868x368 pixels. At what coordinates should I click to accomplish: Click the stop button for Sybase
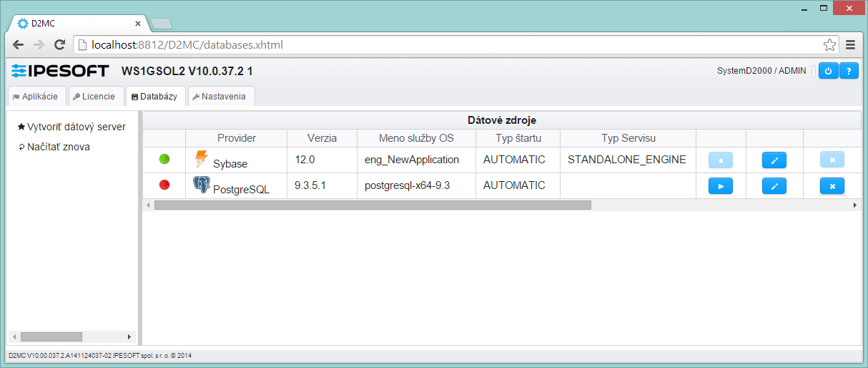[x=721, y=160]
